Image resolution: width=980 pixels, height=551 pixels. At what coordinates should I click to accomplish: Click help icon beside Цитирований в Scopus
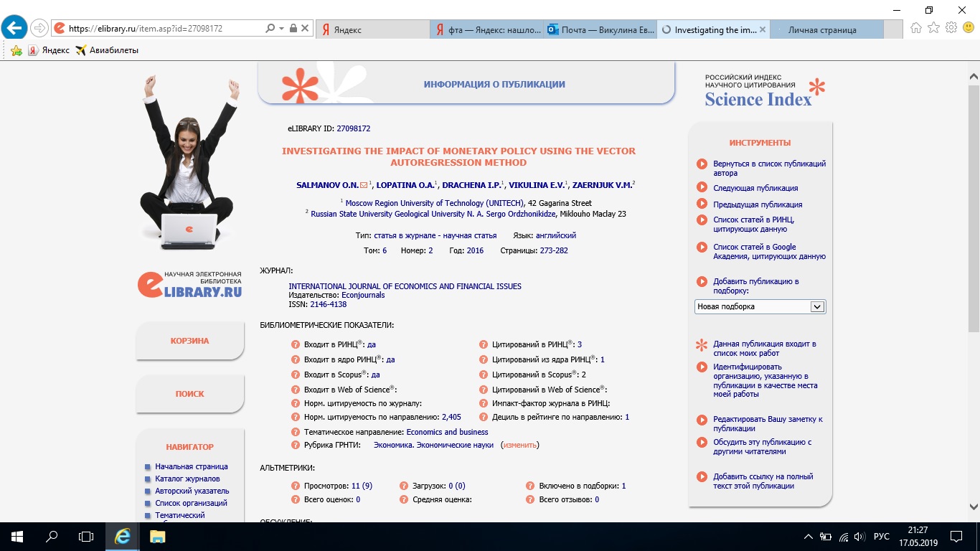(x=484, y=375)
